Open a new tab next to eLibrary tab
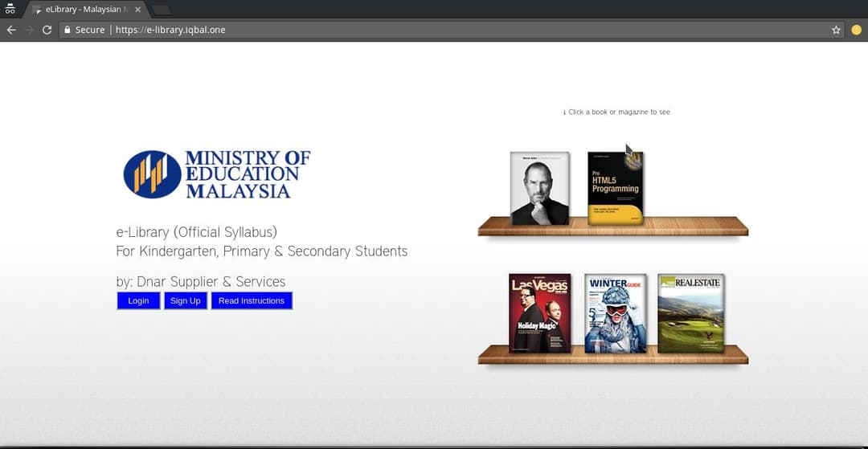Image resolution: width=868 pixels, height=449 pixels. click(161, 10)
